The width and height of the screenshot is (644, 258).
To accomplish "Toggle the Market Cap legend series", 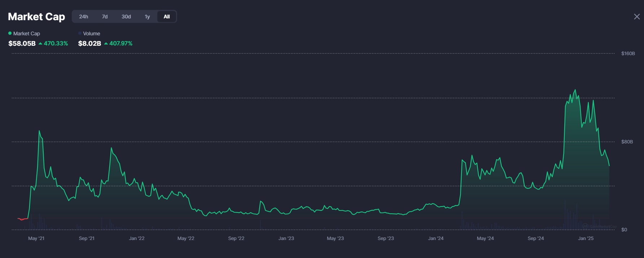I will [24, 34].
